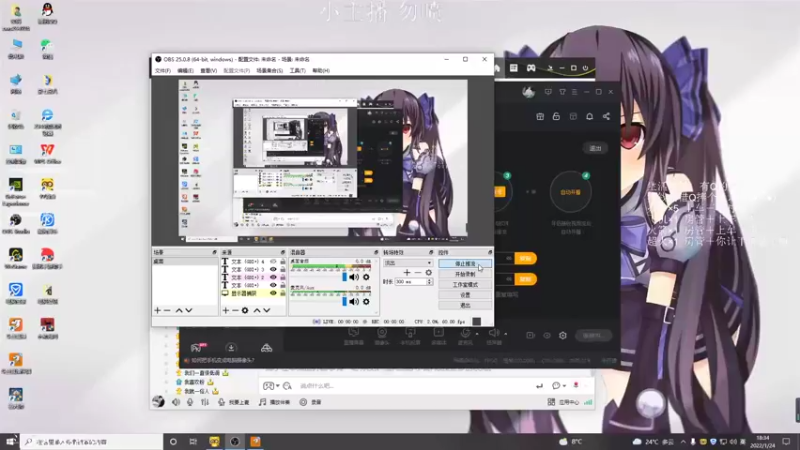Toggle the lock on the display capture source

point(283,293)
